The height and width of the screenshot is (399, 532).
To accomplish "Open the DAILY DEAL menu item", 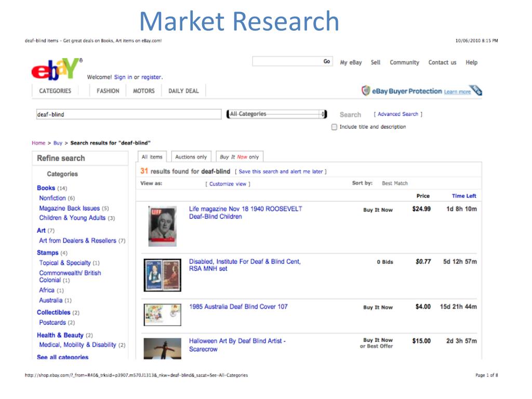I will click(183, 91).
